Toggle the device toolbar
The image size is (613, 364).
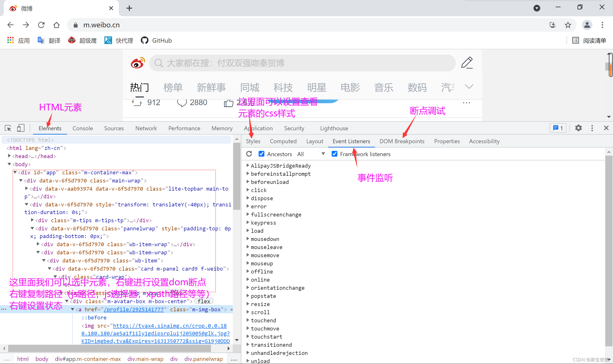click(x=21, y=128)
